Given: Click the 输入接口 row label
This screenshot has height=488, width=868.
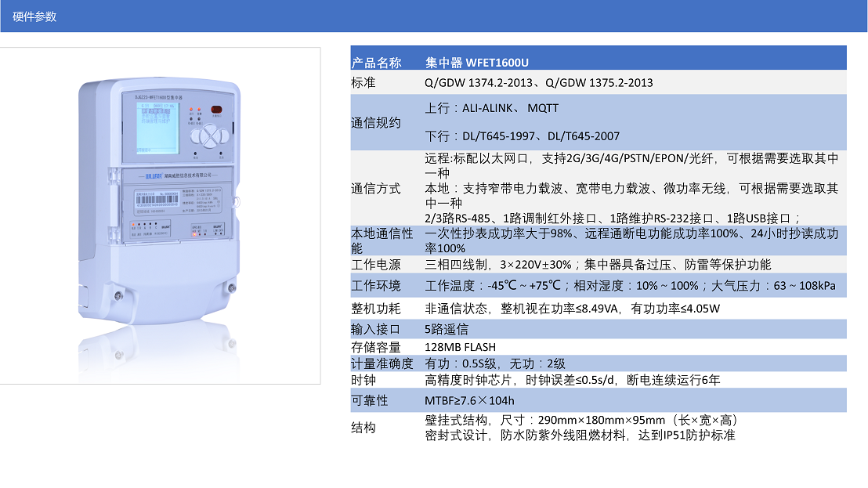Looking at the screenshot, I should click(x=376, y=329).
